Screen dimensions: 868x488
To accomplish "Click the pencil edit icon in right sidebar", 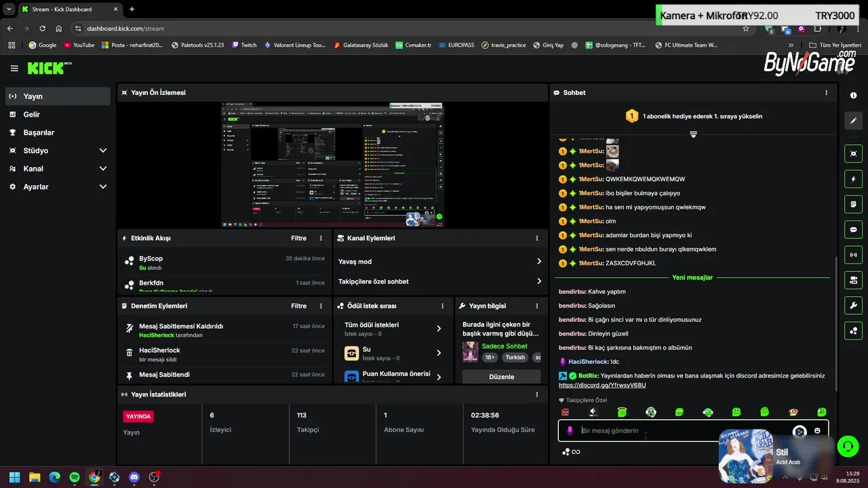I will [853, 121].
